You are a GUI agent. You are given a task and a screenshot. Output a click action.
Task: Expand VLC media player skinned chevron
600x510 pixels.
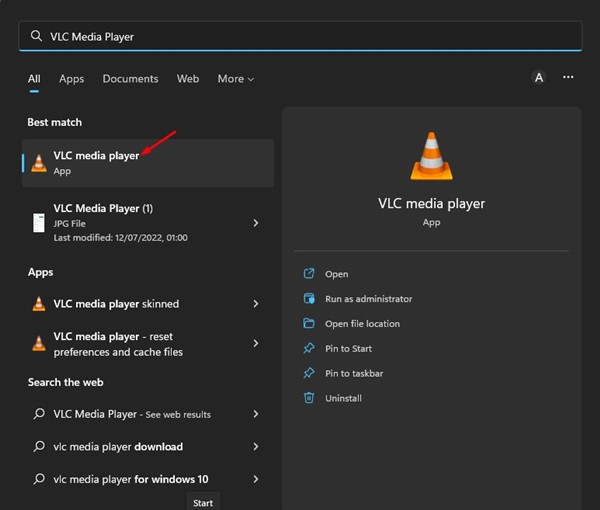point(256,304)
